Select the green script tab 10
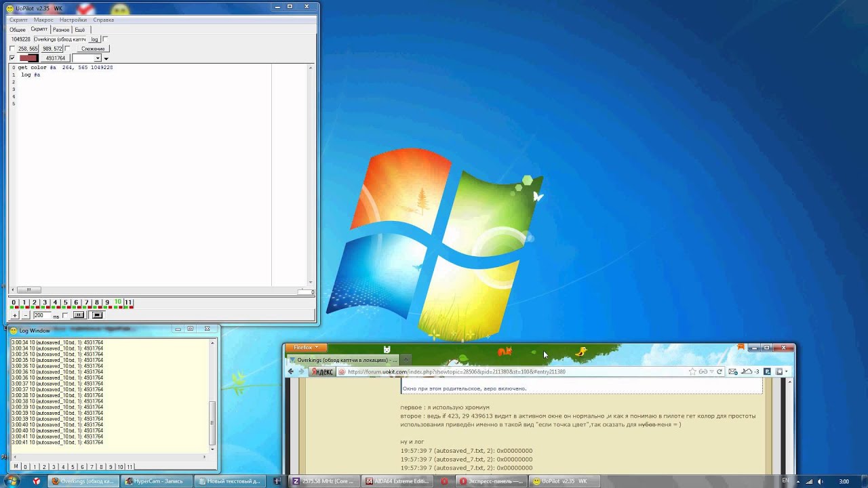Screen dimensions: 868x488 tap(117, 302)
